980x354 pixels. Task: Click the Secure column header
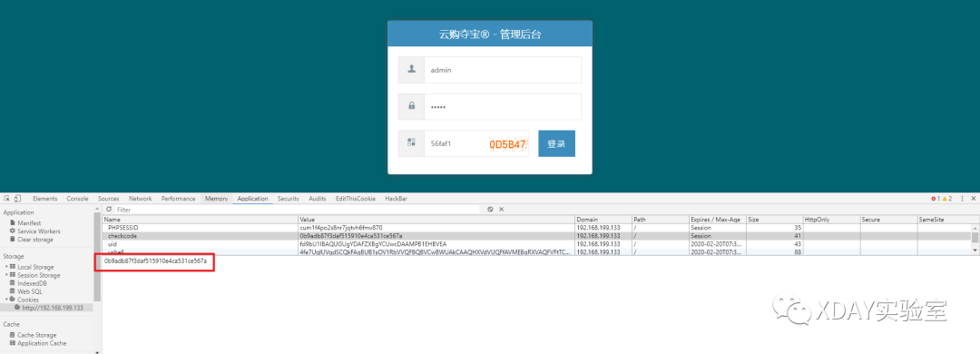[x=888, y=221]
